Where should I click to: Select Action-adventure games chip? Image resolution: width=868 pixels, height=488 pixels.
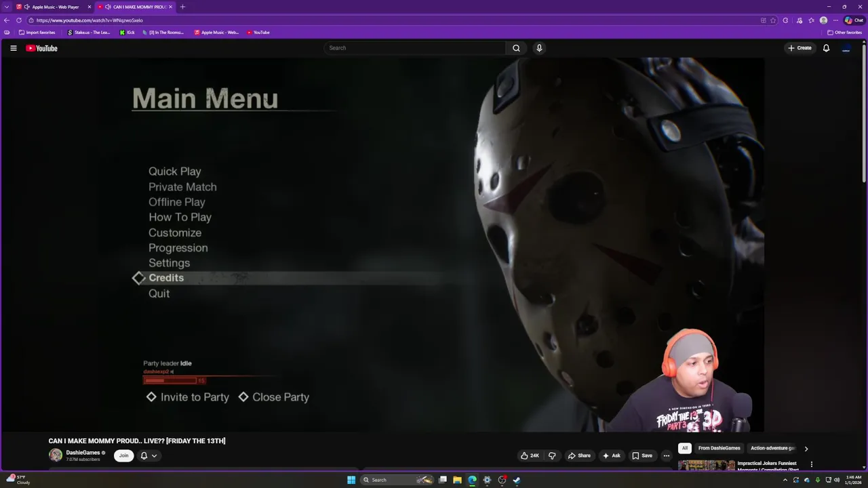(x=772, y=448)
